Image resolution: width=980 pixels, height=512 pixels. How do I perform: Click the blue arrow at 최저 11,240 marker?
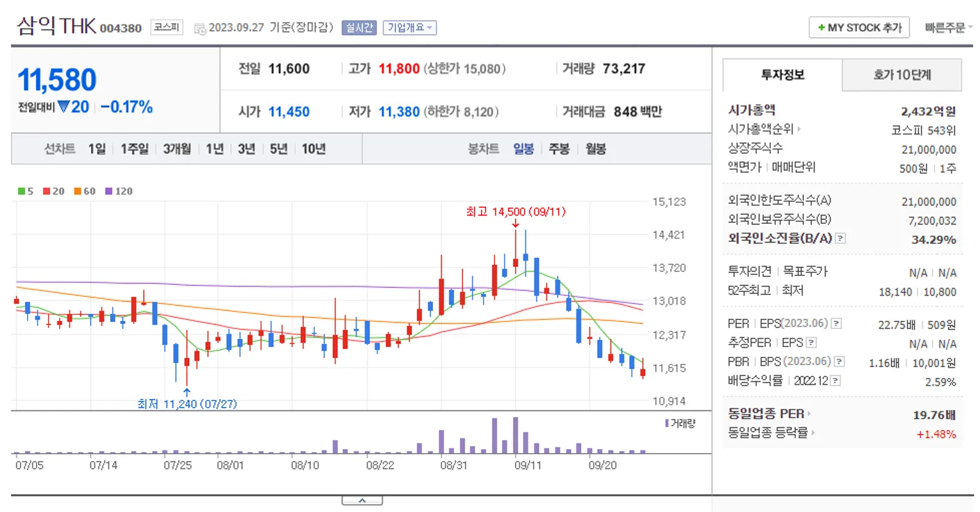pyautogui.click(x=187, y=392)
